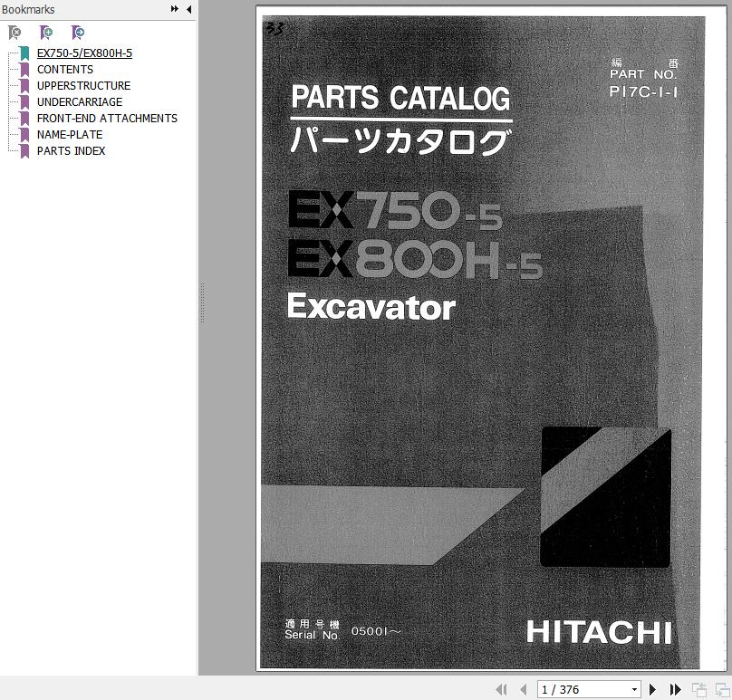This screenshot has height=700, width=732.
Task: Click the bookmark go-to icon with arrow
Action: 78,33
